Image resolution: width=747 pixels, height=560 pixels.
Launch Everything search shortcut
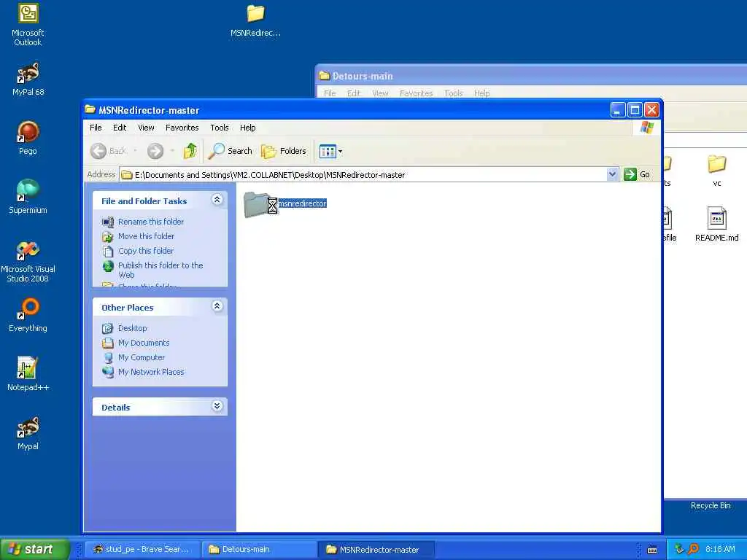tap(28, 315)
